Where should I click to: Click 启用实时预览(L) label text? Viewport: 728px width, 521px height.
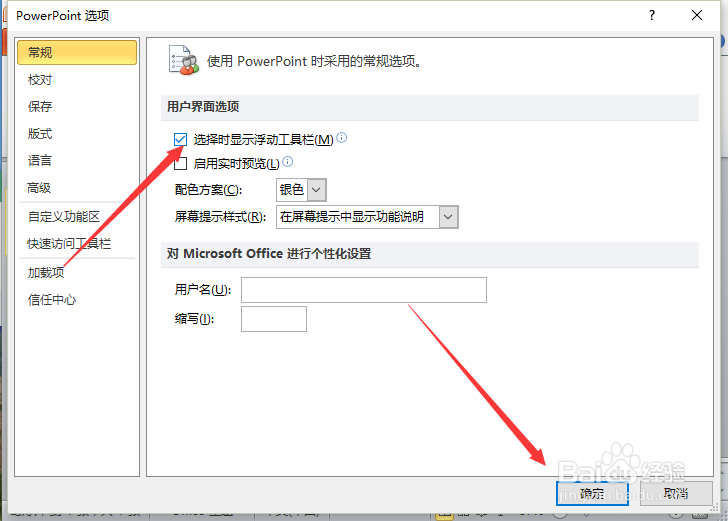tap(236, 164)
